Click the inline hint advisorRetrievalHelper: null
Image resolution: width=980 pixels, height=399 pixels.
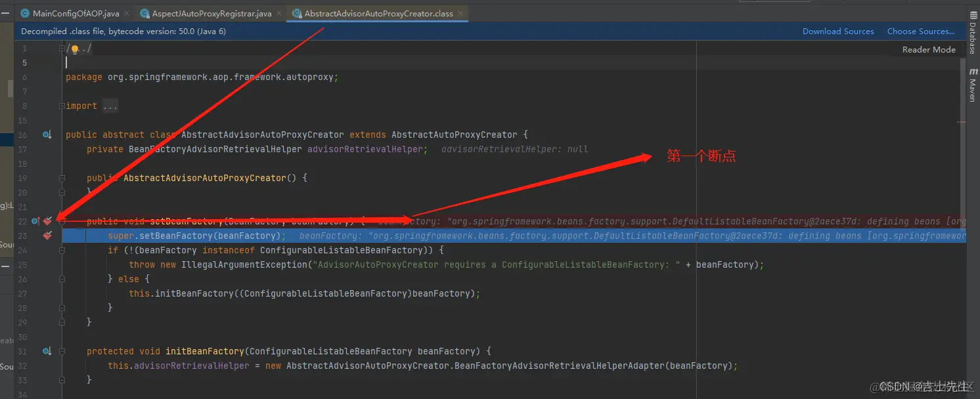pos(514,149)
